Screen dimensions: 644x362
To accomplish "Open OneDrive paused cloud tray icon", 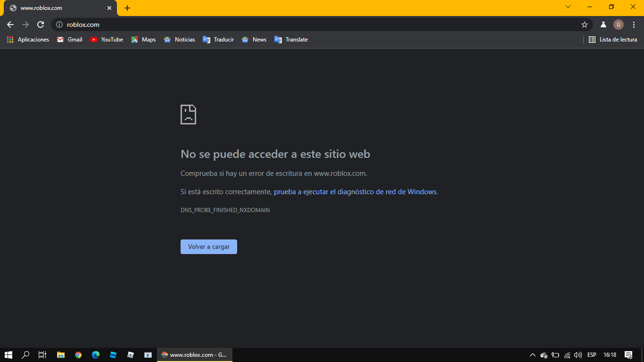I will pyautogui.click(x=544, y=355).
